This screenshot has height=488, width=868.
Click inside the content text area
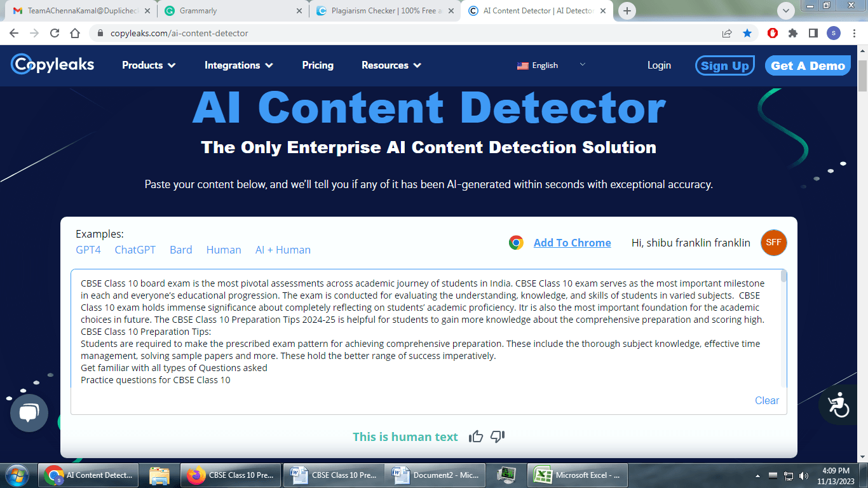[426, 329]
